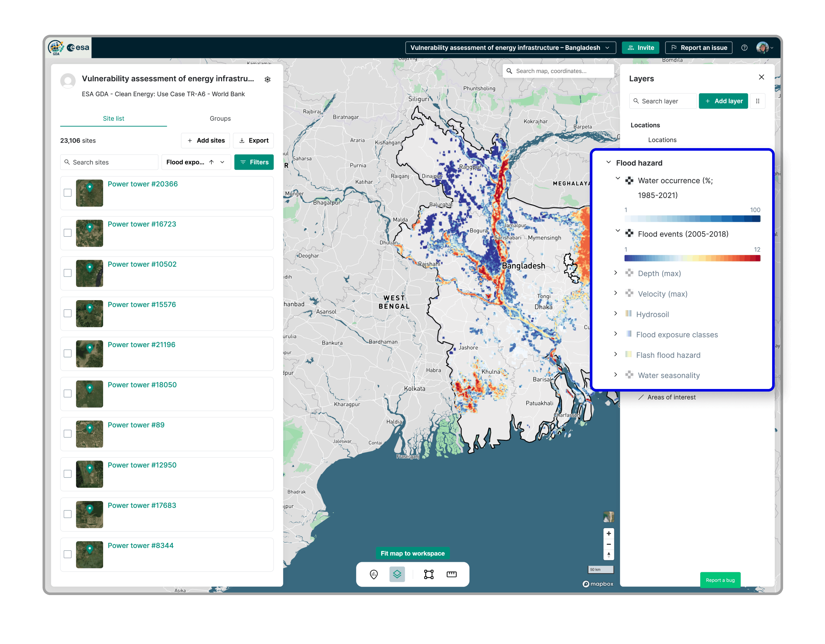Check the box for Power tower #20366
The height and width of the screenshot is (644, 825).
point(68,193)
